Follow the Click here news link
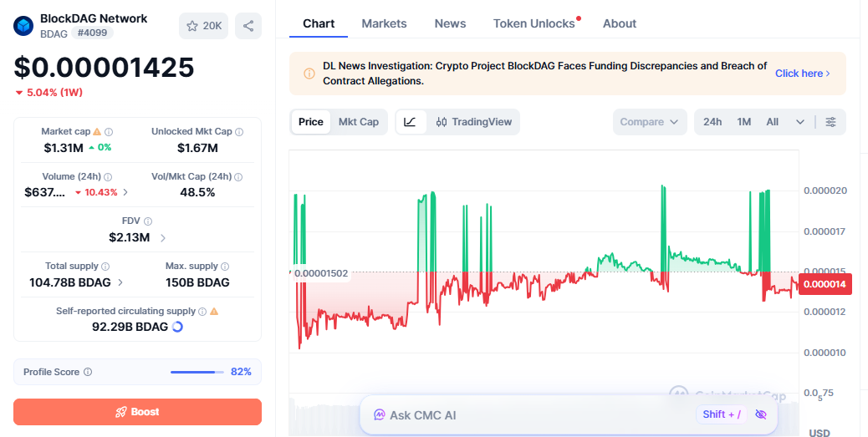868x437 pixels. [802, 74]
